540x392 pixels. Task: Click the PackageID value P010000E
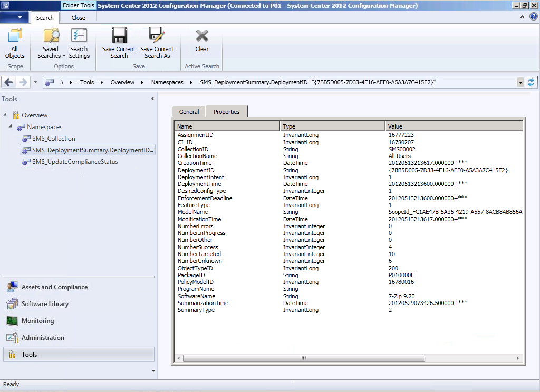401,275
